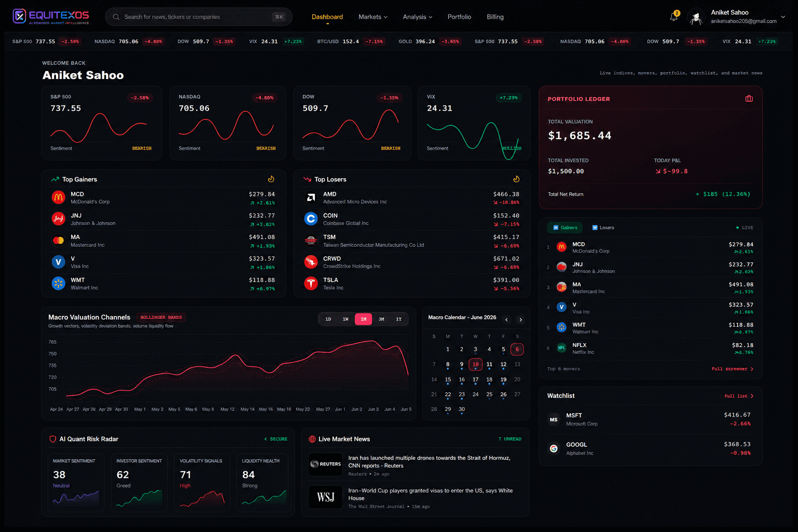798x532 pixels.
Task: Click the Microsoft MS icon in Watchlist
Action: coord(554,419)
